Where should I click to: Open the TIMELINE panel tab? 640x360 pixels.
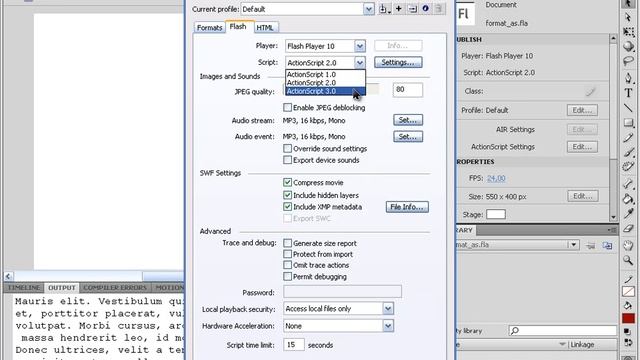tap(24, 288)
